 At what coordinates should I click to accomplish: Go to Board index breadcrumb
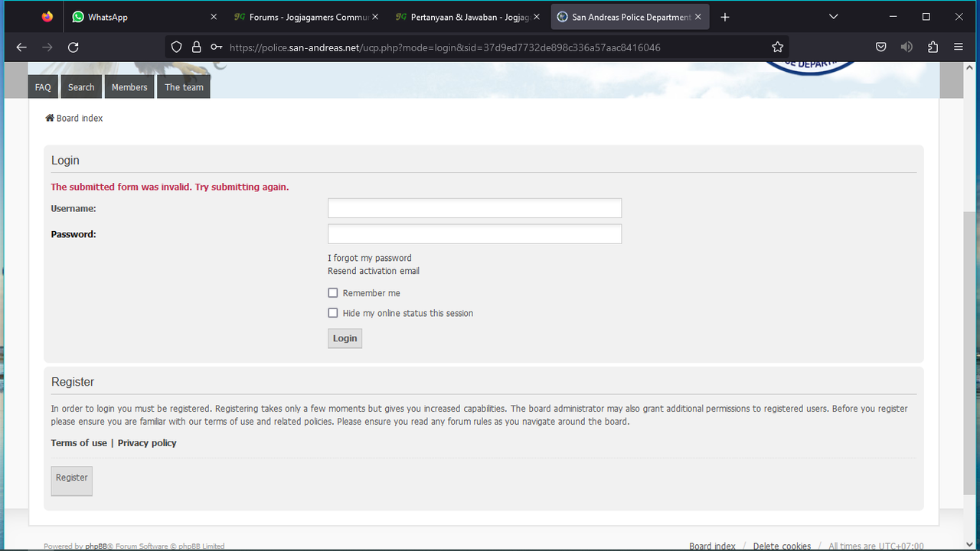[x=73, y=118]
